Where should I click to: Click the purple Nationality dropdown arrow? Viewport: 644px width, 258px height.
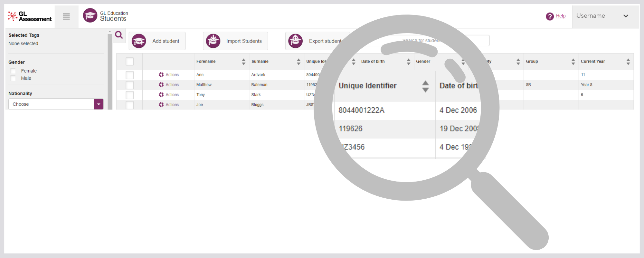coord(99,104)
